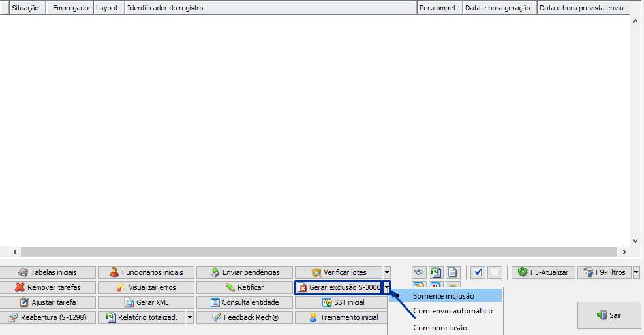Mark all rows with the checked box icon
Image resolution: width=644 pixels, height=335 pixels.
tap(478, 272)
